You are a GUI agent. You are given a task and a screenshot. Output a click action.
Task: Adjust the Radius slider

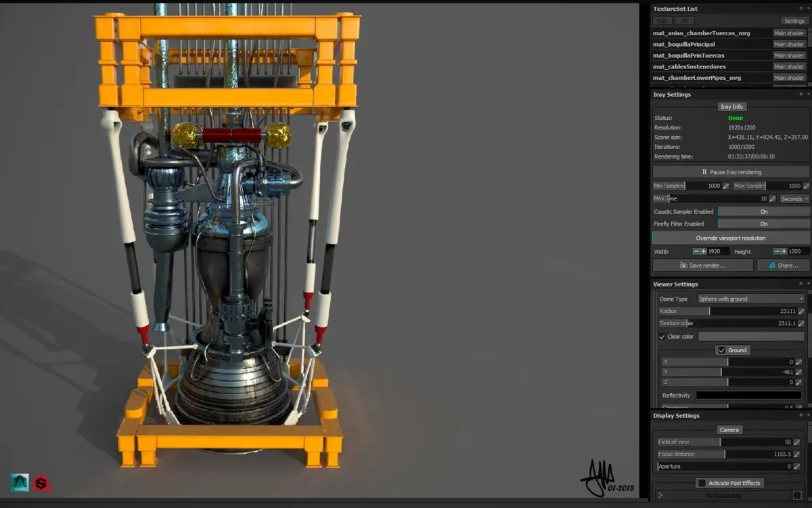tap(727, 311)
